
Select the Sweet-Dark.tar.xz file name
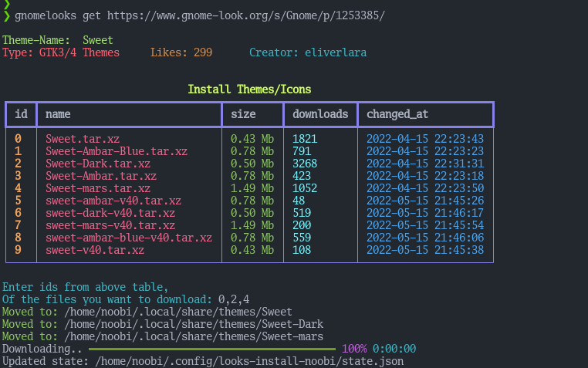click(x=98, y=164)
